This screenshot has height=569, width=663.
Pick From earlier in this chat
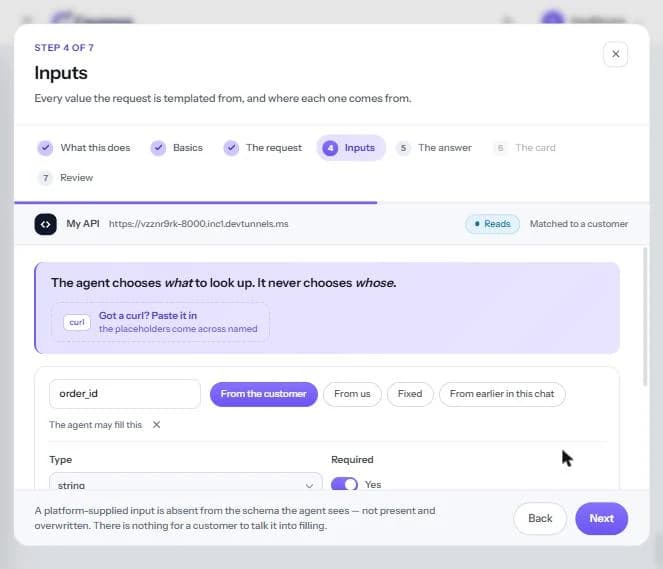[x=502, y=394]
